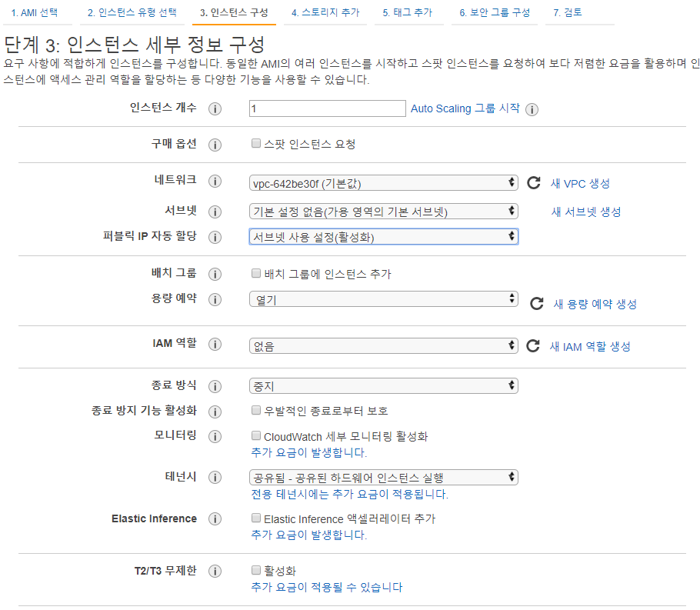Click 추가 요금이 발생합니다 link under 모니터링

coord(309,452)
